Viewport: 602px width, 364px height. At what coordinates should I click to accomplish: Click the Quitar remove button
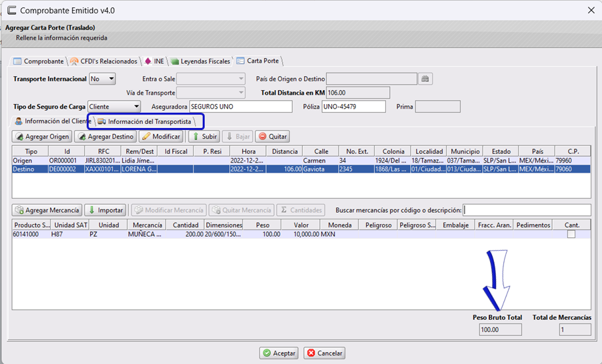point(273,136)
